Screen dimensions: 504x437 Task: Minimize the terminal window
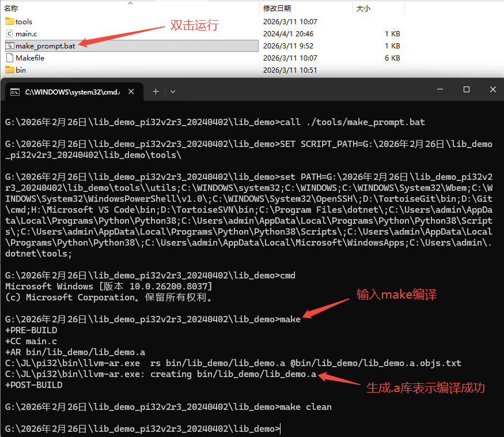click(x=440, y=89)
